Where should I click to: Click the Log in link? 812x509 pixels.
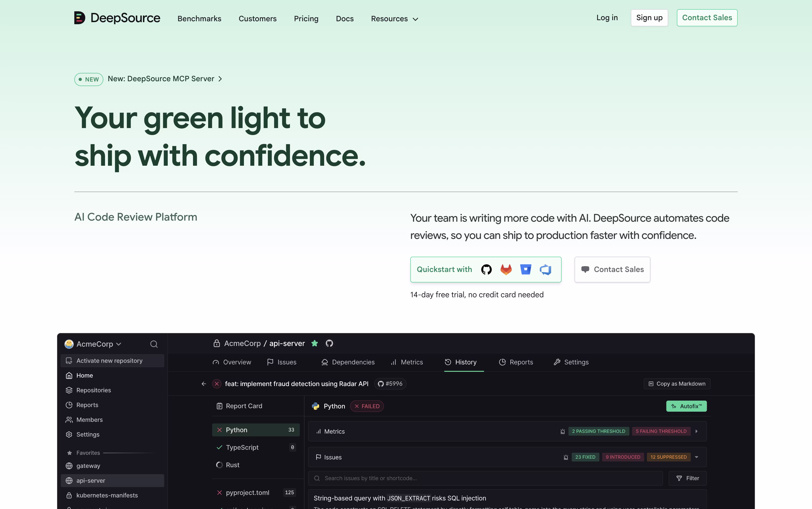coord(607,18)
